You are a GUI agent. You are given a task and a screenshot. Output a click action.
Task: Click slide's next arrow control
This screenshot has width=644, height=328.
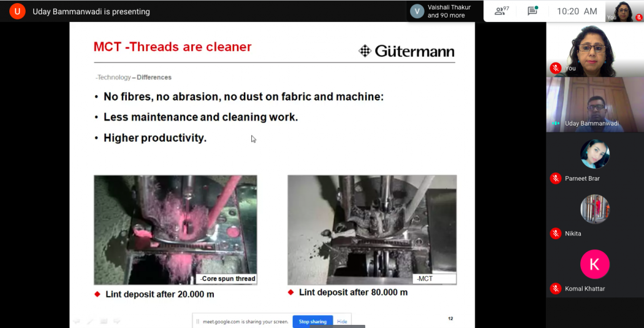point(117,321)
